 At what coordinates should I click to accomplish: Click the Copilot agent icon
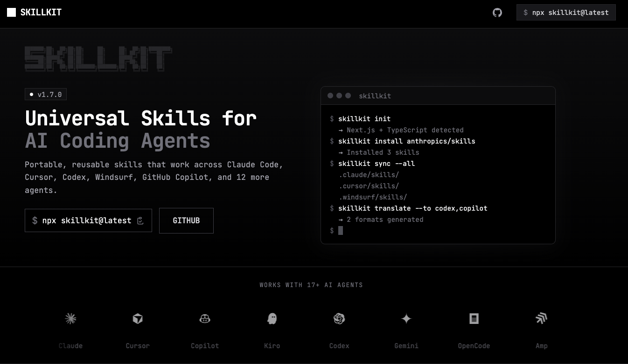205,319
